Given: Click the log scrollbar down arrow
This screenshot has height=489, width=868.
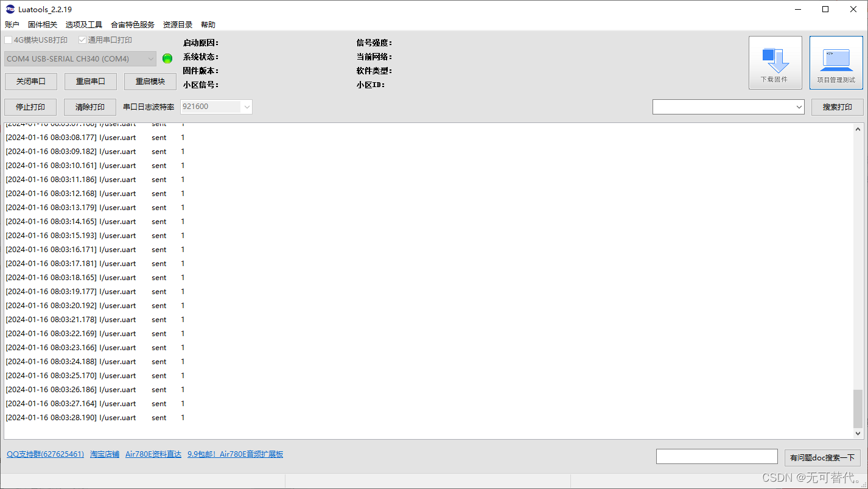Looking at the screenshot, I should (858, 433).
